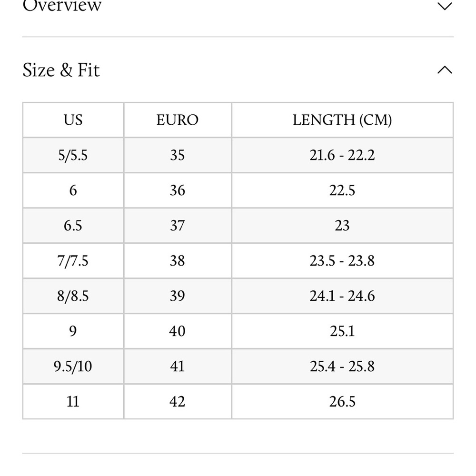Select US size 11 cell
This screenshot has height=476, width=476.
(x=73, y=402)
